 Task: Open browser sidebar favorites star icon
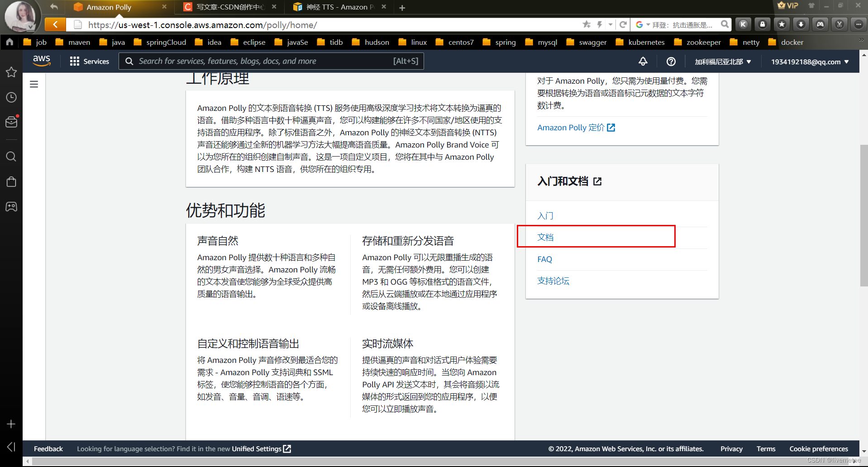point(11,72)
